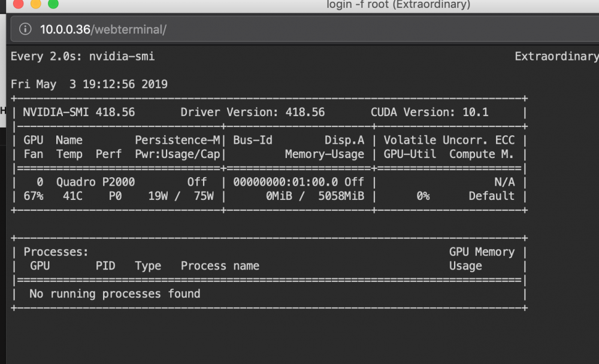Click the 'GPU-Util' column header

click(410, 154)
